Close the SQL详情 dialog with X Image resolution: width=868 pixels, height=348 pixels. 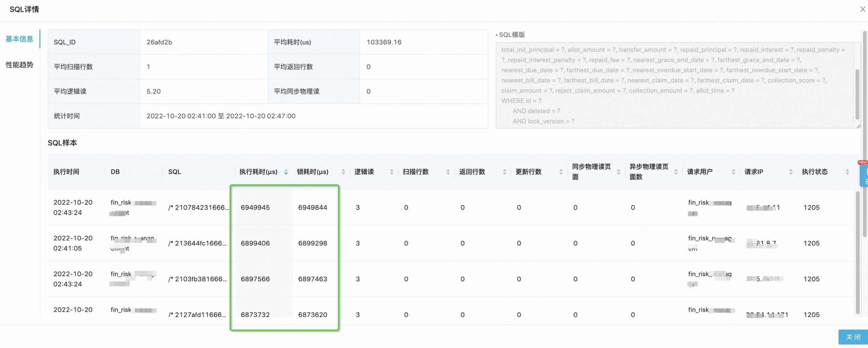863,9
